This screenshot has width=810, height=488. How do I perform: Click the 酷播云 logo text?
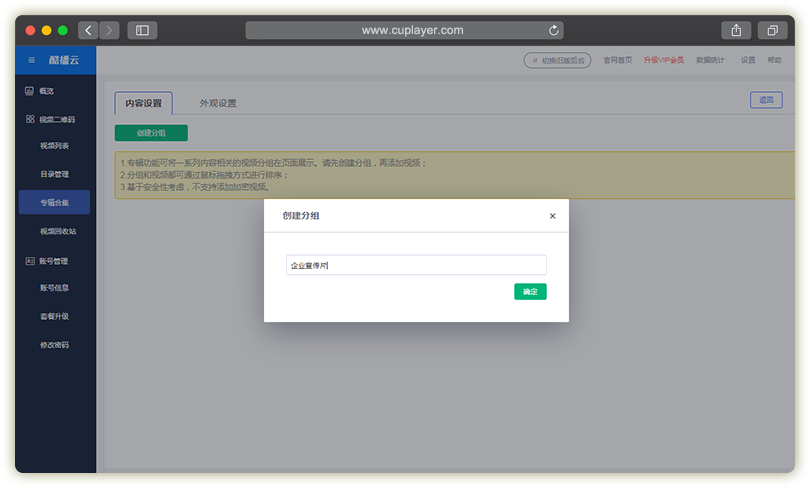click(x=64, y=60)
